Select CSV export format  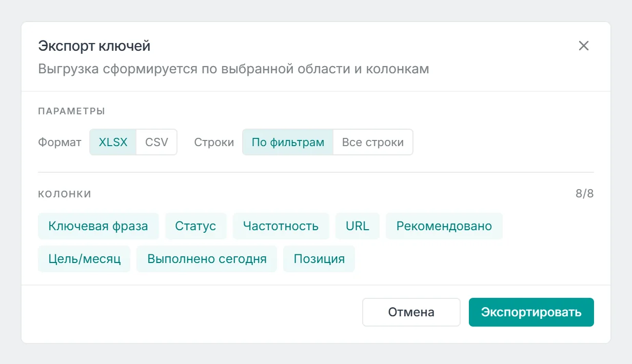point(156,142)
